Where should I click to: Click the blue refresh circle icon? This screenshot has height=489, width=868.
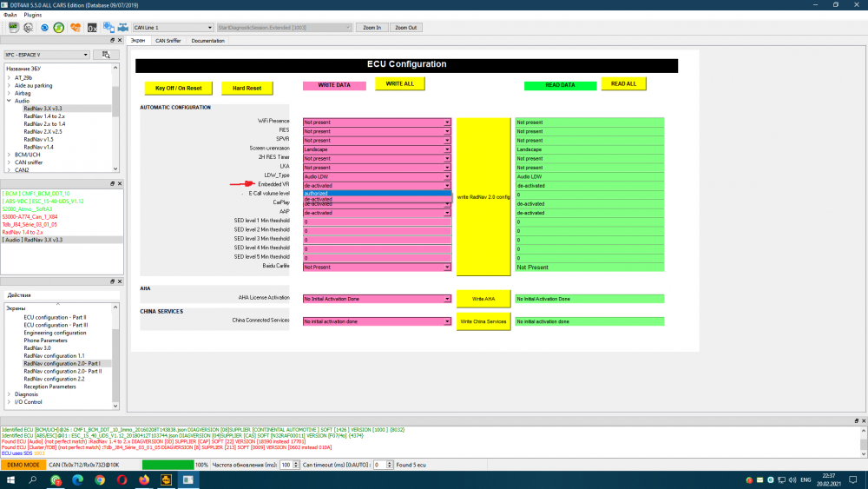(x=44, y=27)
